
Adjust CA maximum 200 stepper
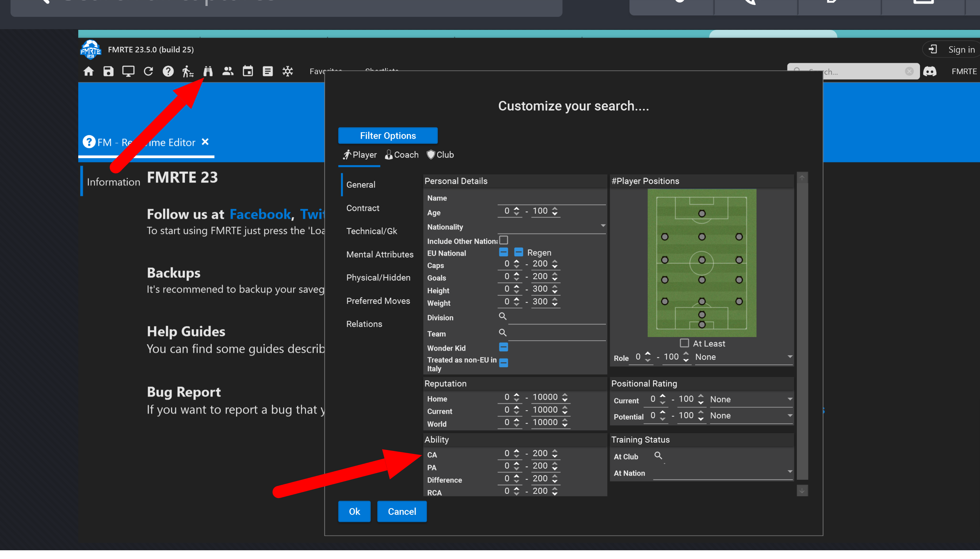554,453
